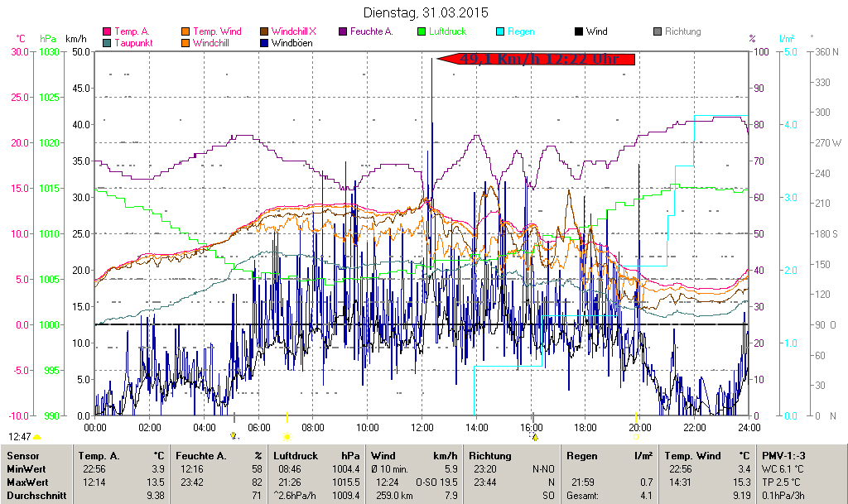848x504 pixels.
Task: Click the yellow sun marker below 07:00
Action: click(287, 436)
